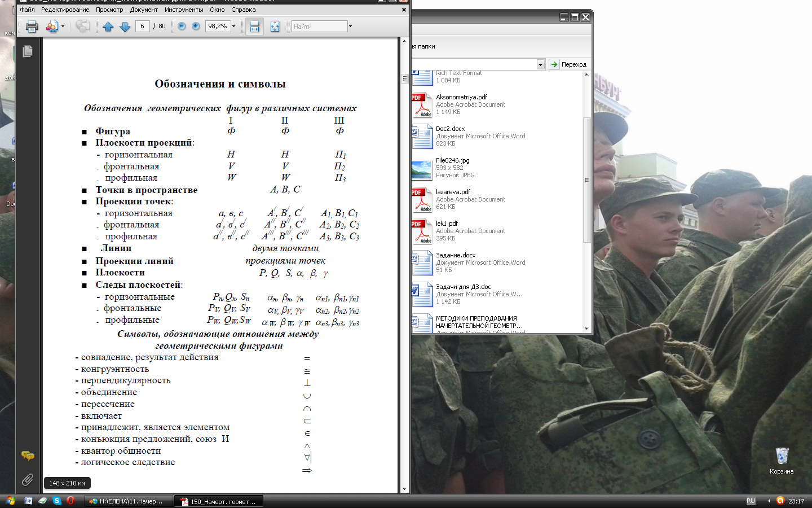Open the Окно menu

pyautogui.click(x=217, y=10)
